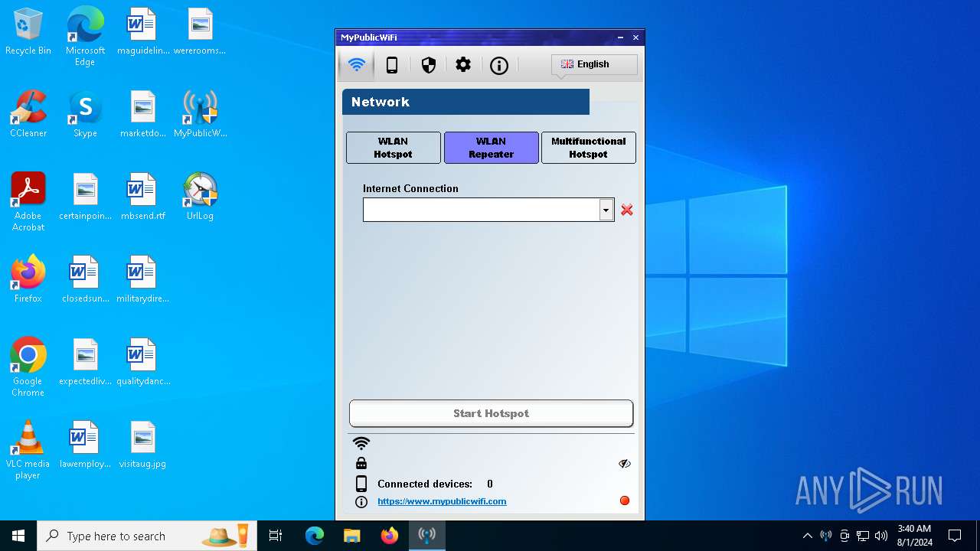Open the settings gear icon tab
Viewport: 980px width, 551px height.
pyautogui.click(x=463, y=65)
